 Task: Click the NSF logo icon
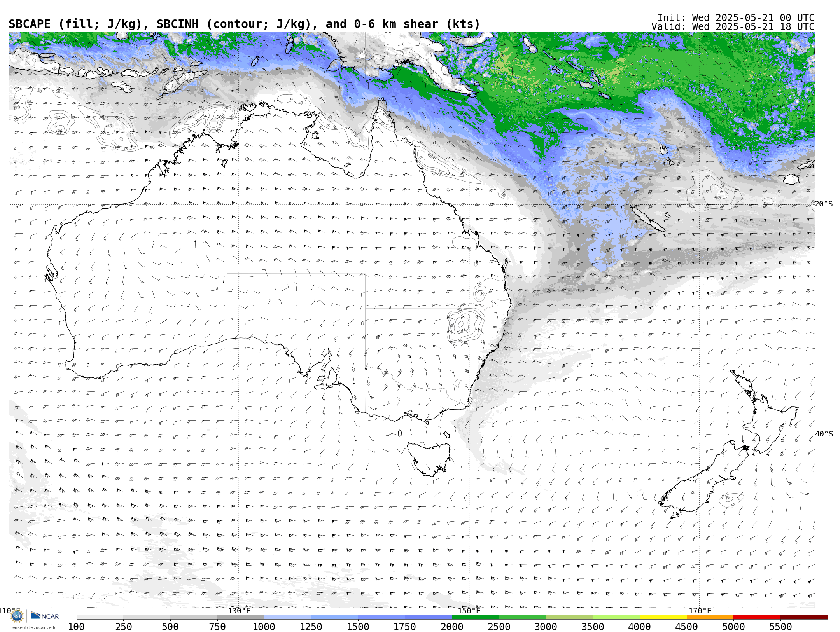17,616
